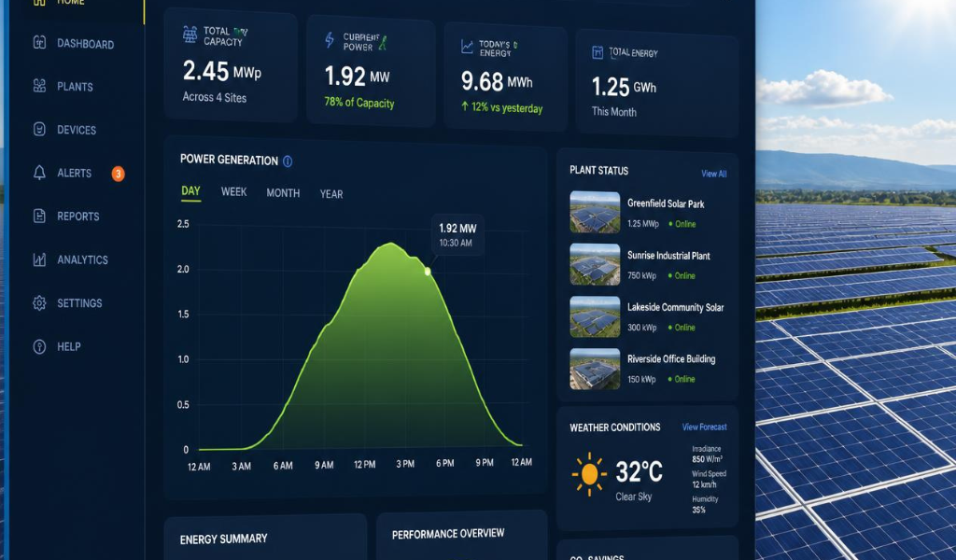The height and width of the screenshot is (560, 956).
Task: Go to Dashboard in the sidebar
Action: (x=85, y=44)
